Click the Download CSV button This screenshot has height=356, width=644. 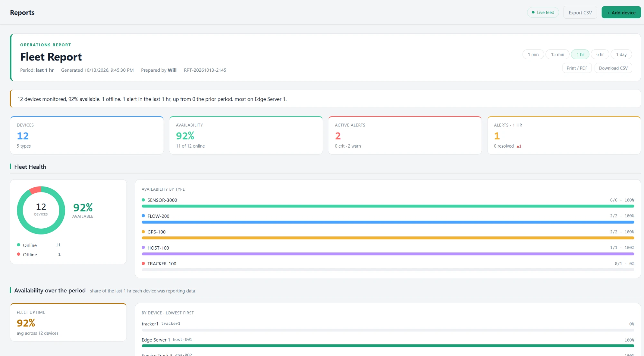coord(613,68)
